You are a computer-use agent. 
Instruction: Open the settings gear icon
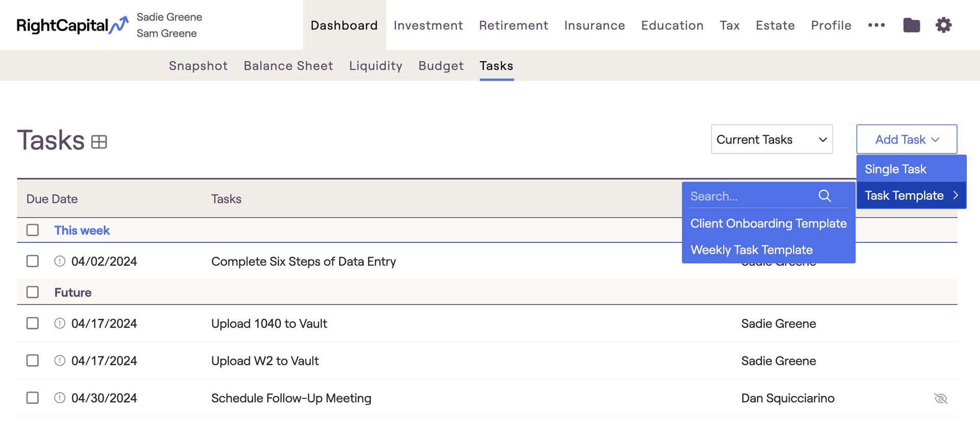943,25
